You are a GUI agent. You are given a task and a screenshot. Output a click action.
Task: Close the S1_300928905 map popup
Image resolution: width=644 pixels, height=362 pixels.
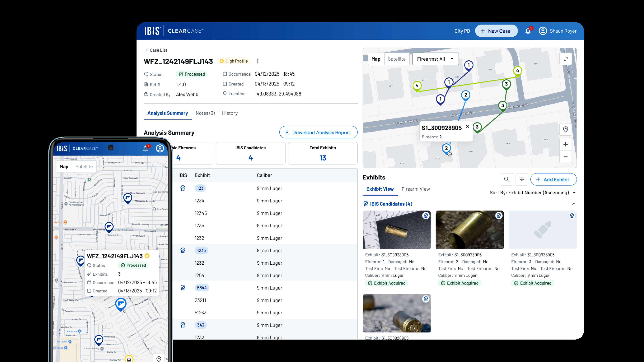pyautogui.click(x=468, y=127)
